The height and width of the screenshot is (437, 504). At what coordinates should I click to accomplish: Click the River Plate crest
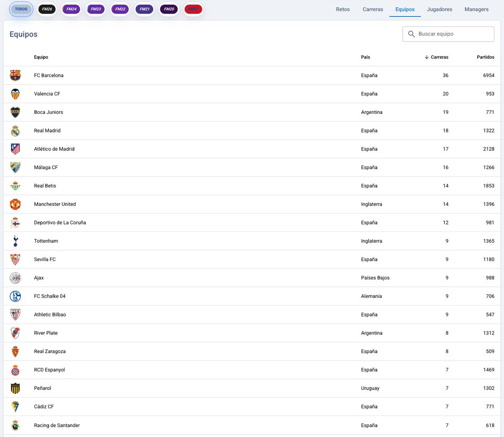(15, 333)
